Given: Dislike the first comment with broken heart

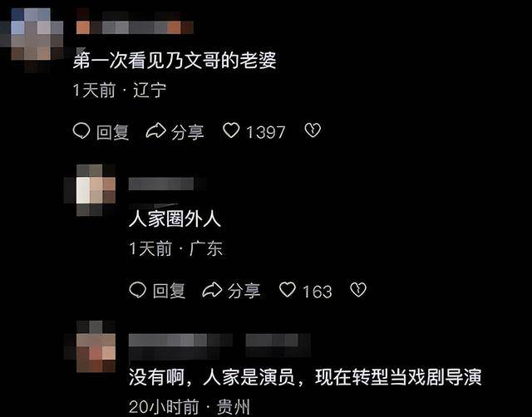Looking at the screenshot, I should pyautogui.click(x=313, y=130).
